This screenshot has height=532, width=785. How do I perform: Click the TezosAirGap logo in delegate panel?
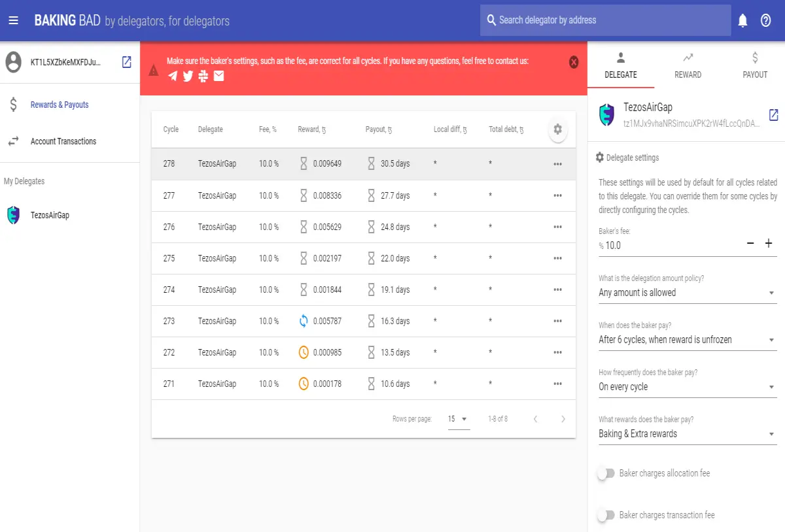(607, 114)
